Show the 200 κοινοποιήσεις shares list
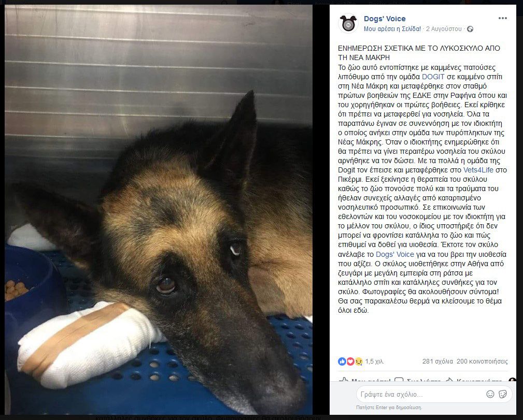523x420 pixels. point(482,361)
